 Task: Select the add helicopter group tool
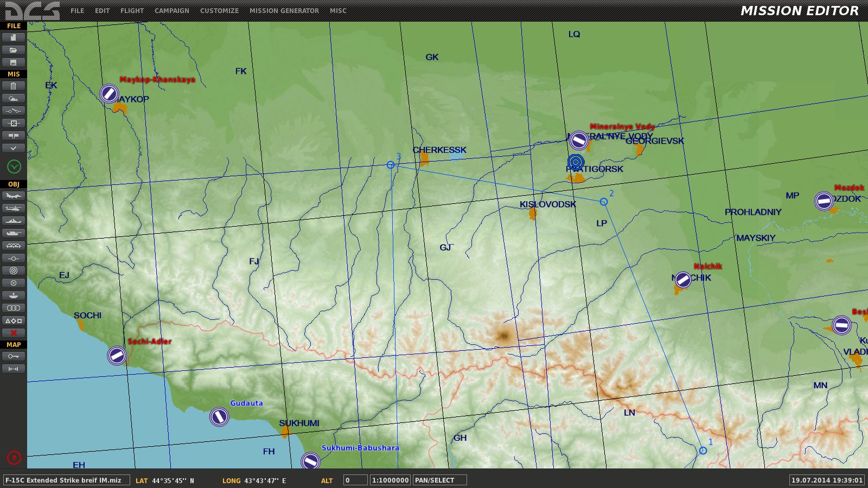tap(14, 208)
